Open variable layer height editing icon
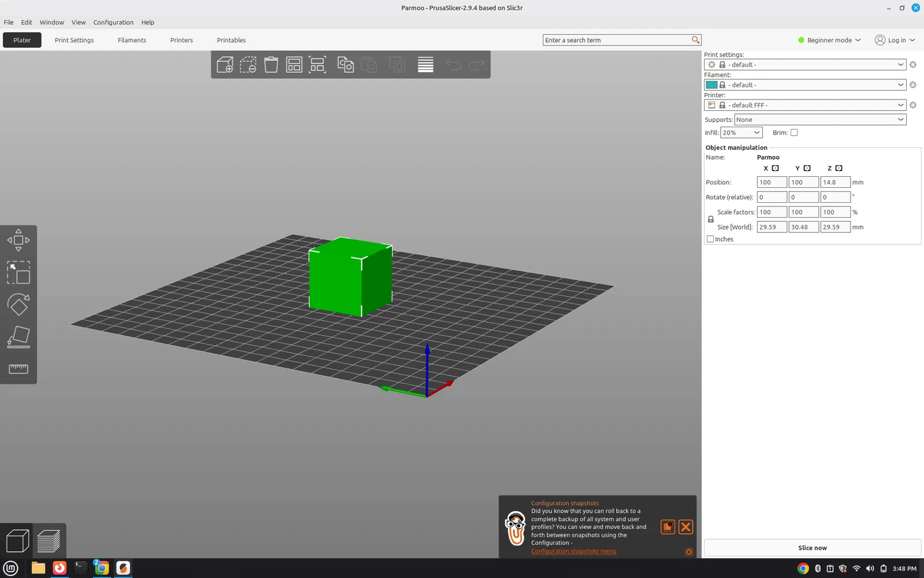This screenshot has height=578, width=924. point(426,64)
